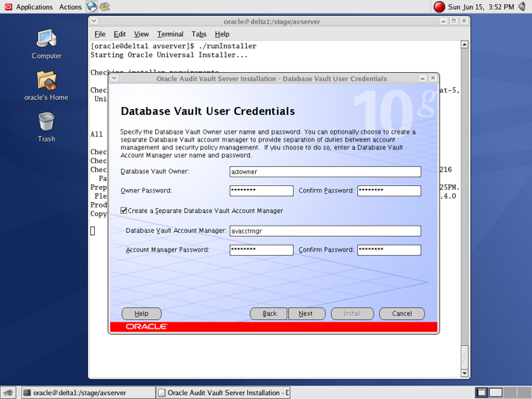The image size is (532, 399).
Task: Go Back to the previous installer step
Action: [x=268, y=313]
